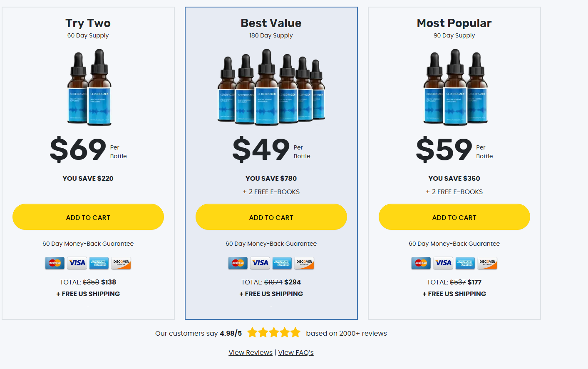Open the View FAQ's link
The width and height of the screenshot is (588, 369).
tap(296, 352)
